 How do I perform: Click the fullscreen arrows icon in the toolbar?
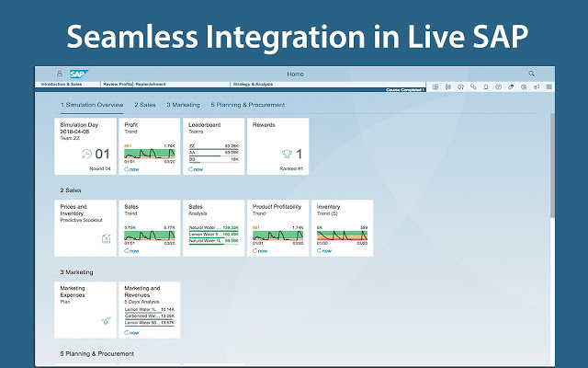pos(447,86)
